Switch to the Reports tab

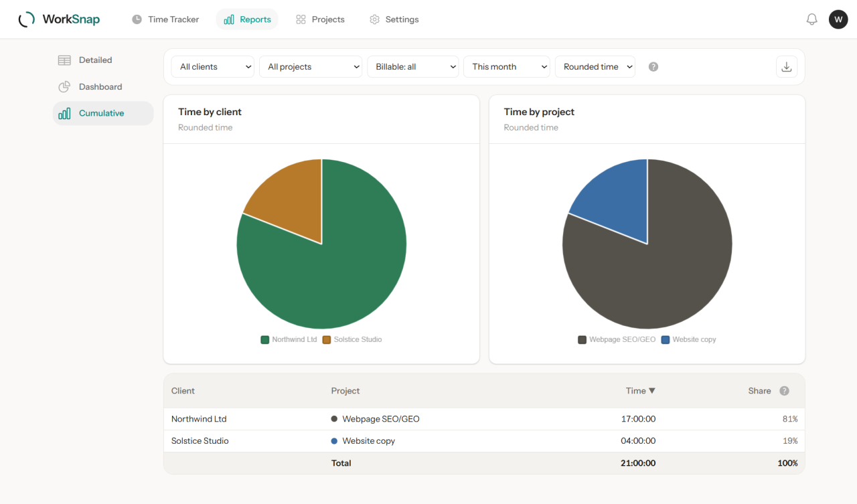[x=247, y=19]
